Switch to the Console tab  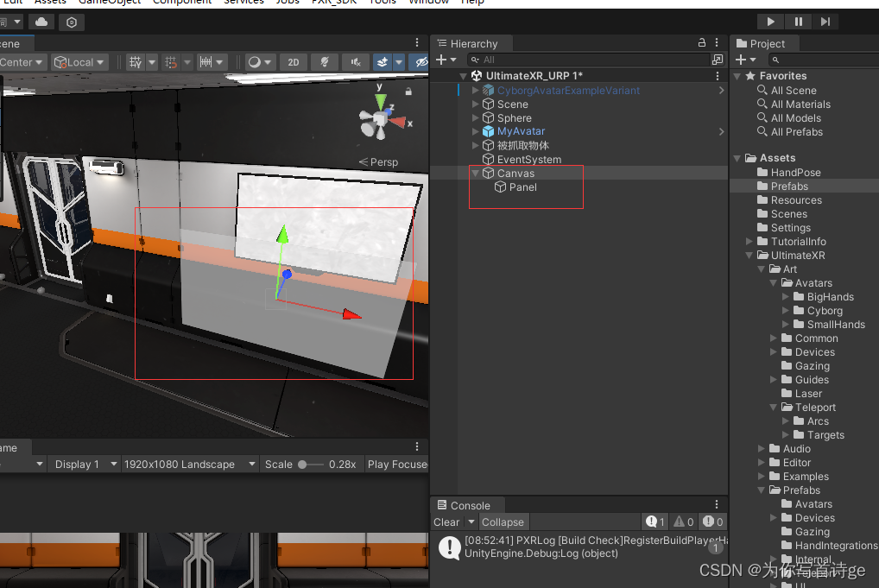pyautogui.click(x=468, y=505)
